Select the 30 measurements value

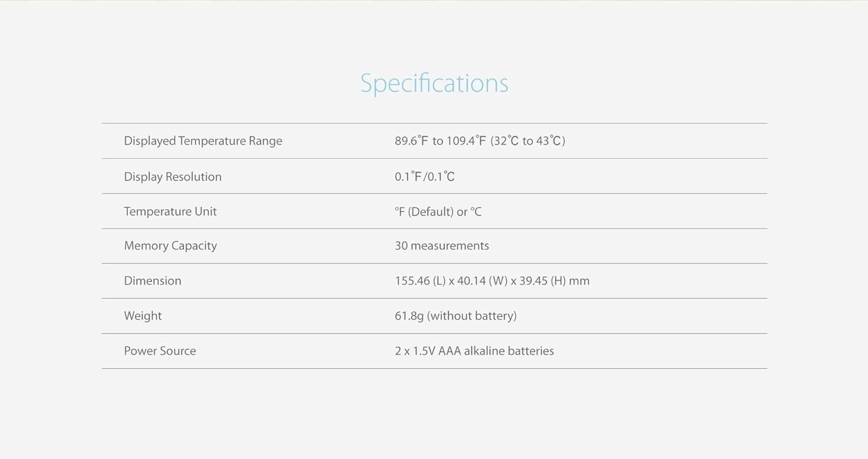click(x=442, y=246)
